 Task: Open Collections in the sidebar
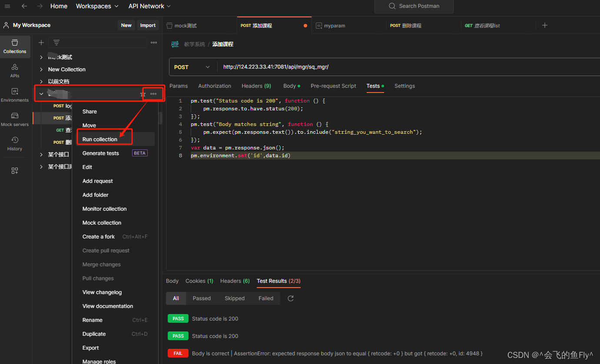point(15,46)
